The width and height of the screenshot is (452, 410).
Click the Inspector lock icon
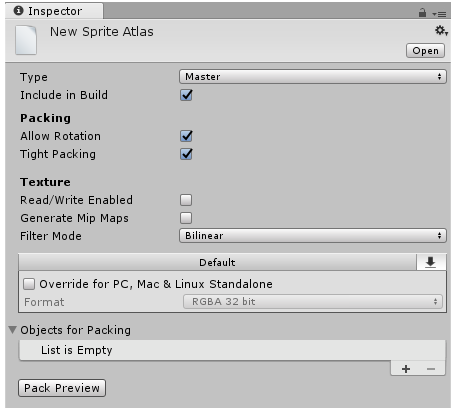point(422,13)
